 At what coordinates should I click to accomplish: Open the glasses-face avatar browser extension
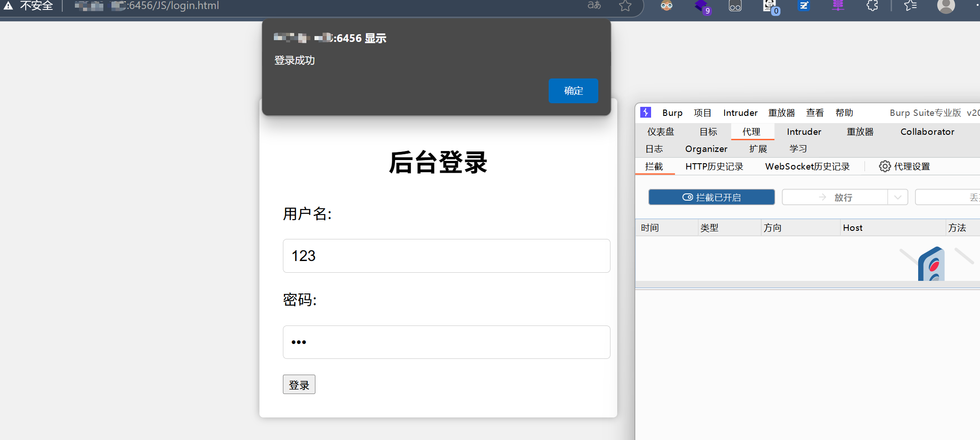(666, 5)
